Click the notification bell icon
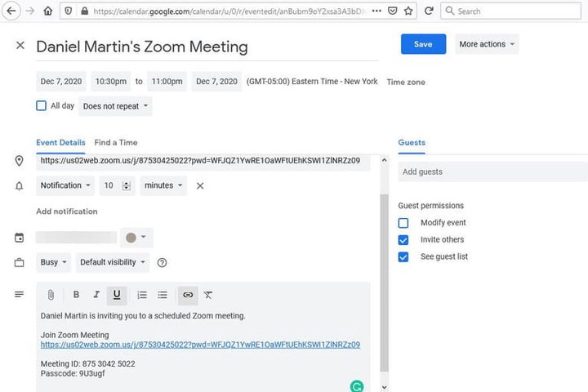The image size is (588, 392). click(x=19, y=186)
